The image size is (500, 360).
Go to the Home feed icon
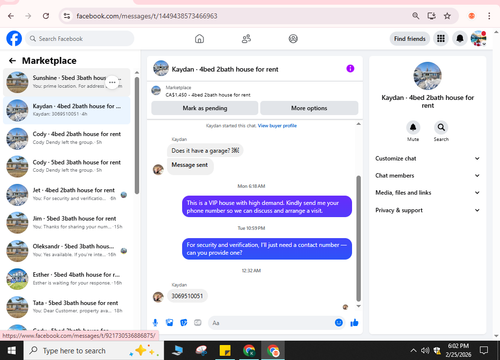tap(199, 39)
